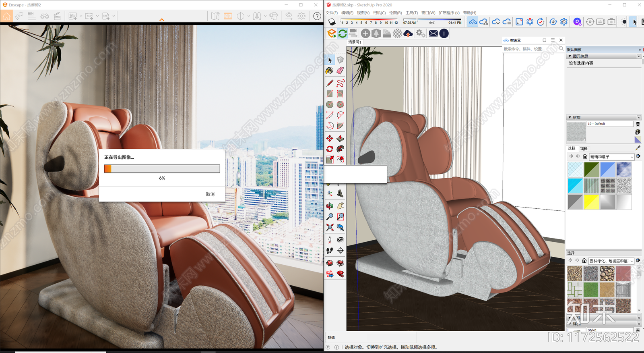Select the Eraser tool

click(340, 71)
